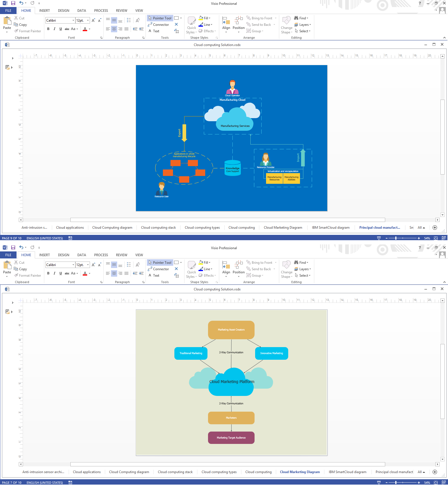Click Effects in bottom window Shape Styles
The height and width of the screenshot is (486, 448).
coord(207,276)
